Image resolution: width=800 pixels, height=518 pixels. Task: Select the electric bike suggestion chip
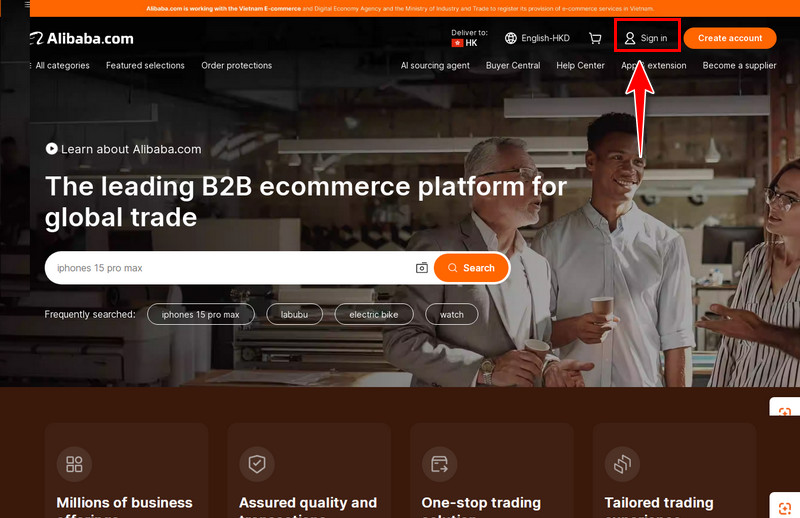coord(373,314)
